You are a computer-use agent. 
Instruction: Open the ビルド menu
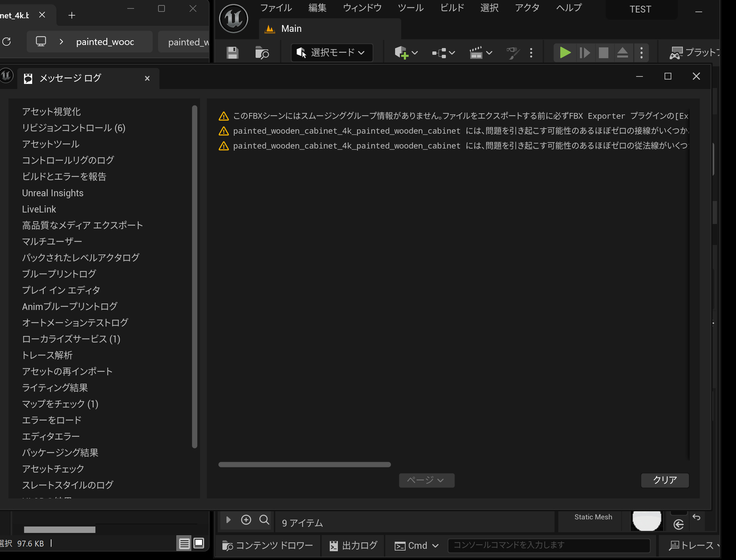pos(452,8)
